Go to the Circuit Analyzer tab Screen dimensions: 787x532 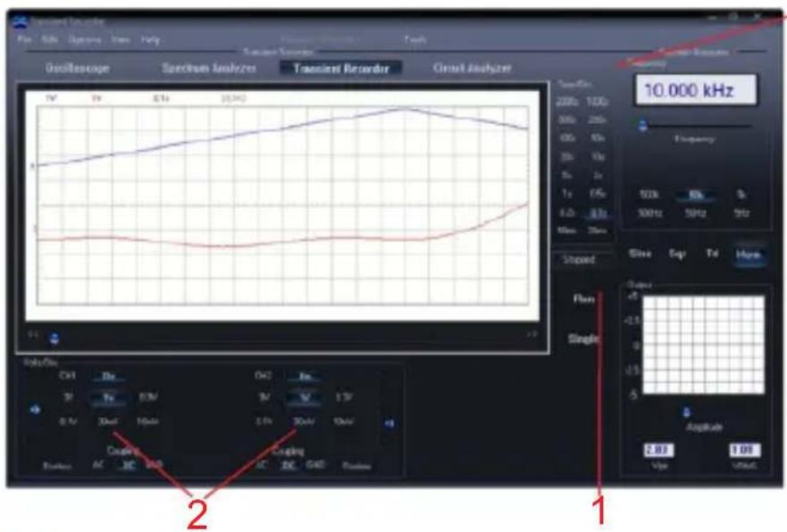click(x=472, y=68)
